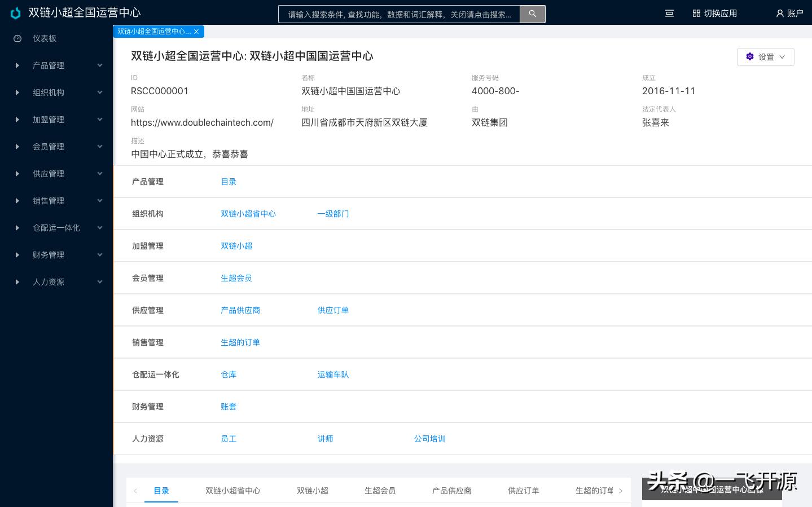Click the 账户 account icon

tap(780, 13)
